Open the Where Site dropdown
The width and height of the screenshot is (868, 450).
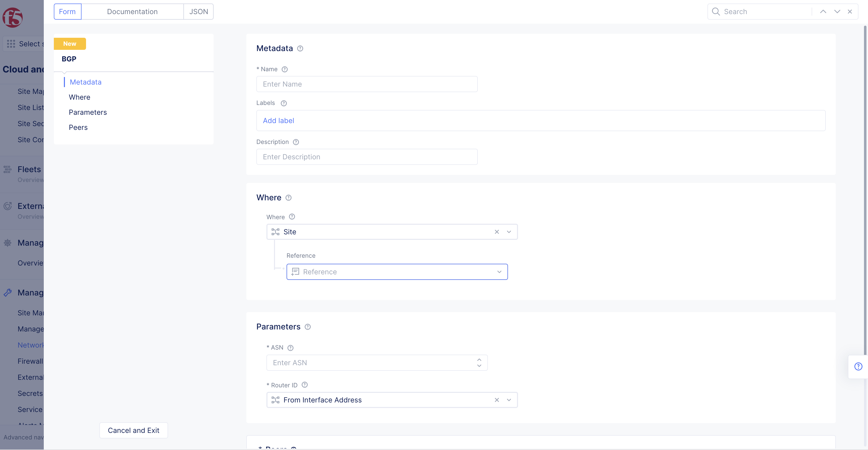tap(392, 232)
